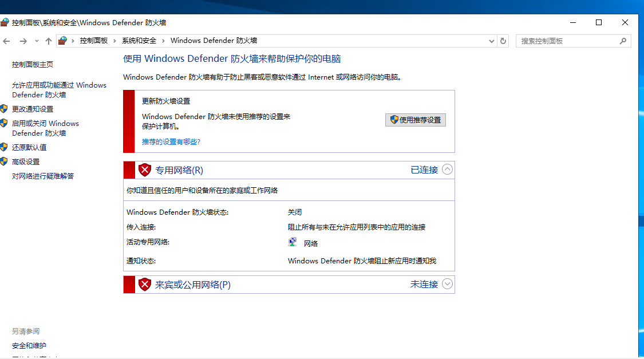This screenshot has width=644, height=359.
Task: Click the forward navigation arrow
Action: (x=23, y=41)
